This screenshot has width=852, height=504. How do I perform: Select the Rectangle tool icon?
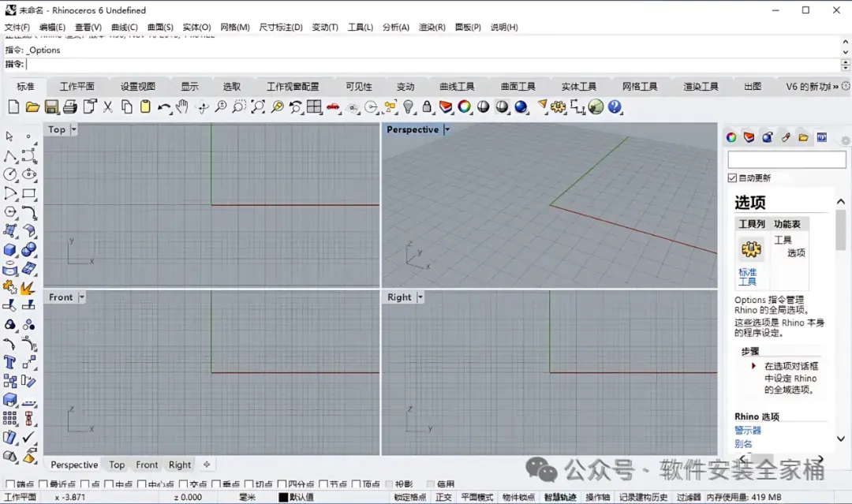coord(29,192)
